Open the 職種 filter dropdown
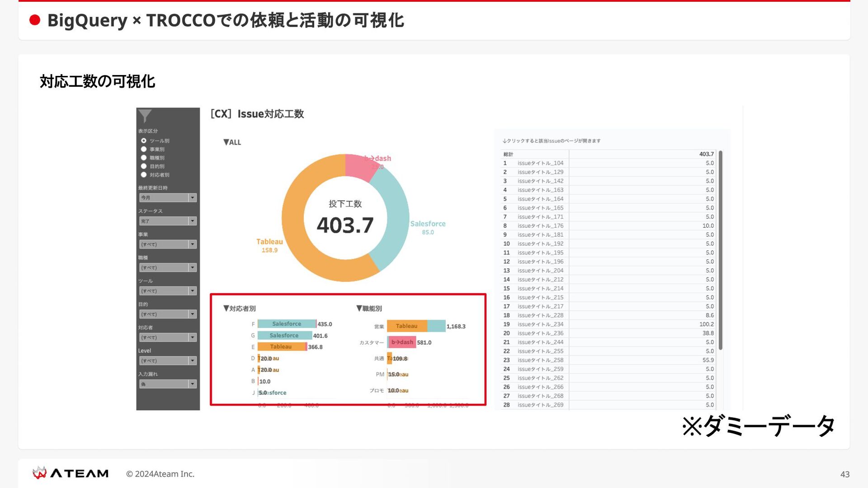This screenshot has width=868, height=488. coord(168,267)
